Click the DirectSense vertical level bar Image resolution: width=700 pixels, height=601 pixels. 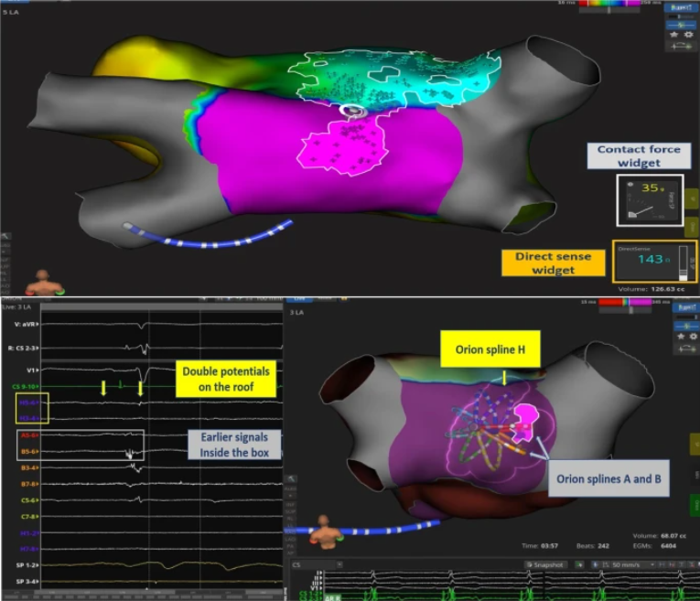pos(683,263)
